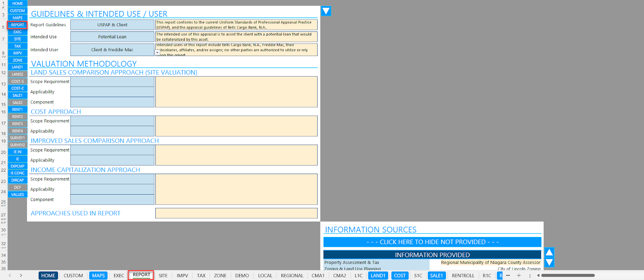Viewport: 644px width, 280px height.
Task: Select the Cost Approach Applicability cell
Action: (x=112, y=131)
